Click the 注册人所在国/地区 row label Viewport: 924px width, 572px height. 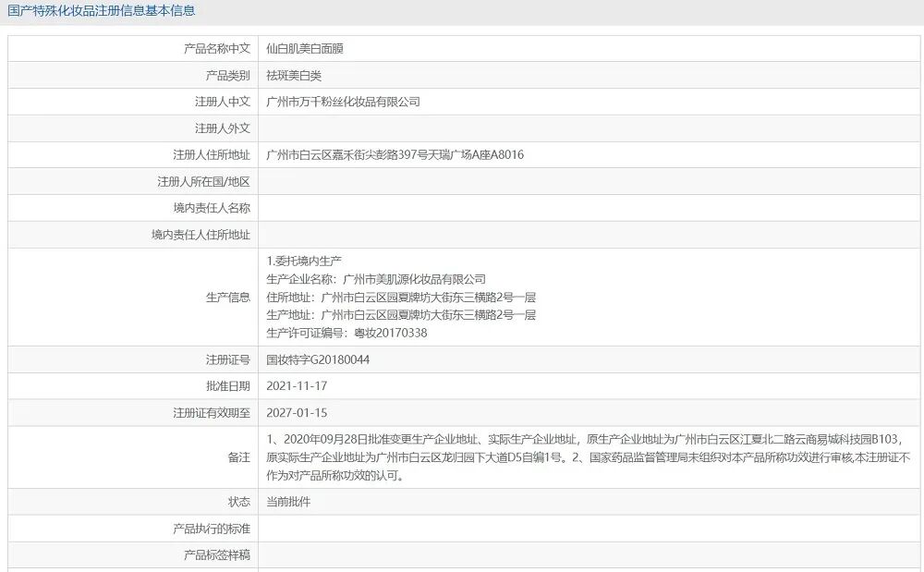point(208,181)
